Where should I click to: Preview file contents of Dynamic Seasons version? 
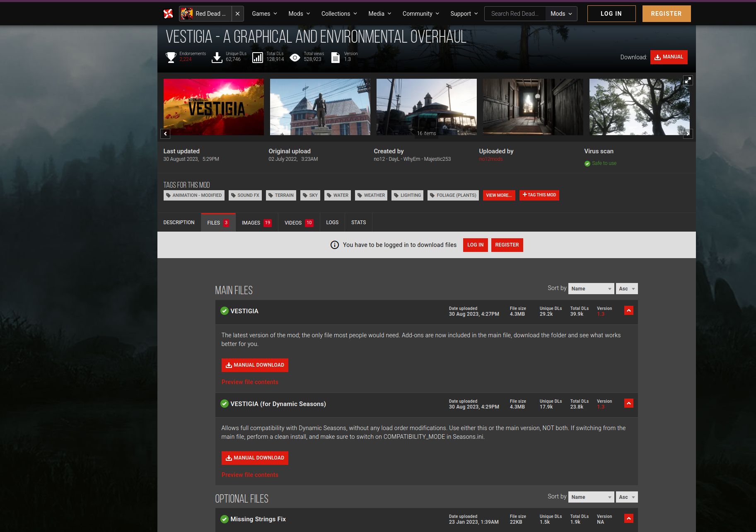(250, 475)
